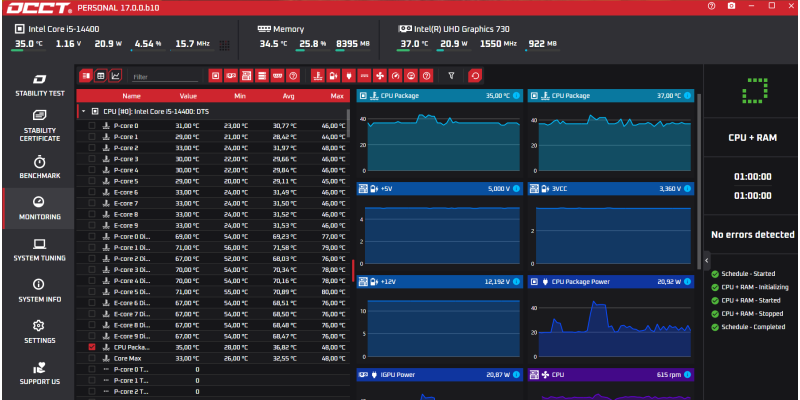Viewport: 800px width, 400px height.
Task: Open info for the 3VCC graph
Action: (x=687, y=189)
